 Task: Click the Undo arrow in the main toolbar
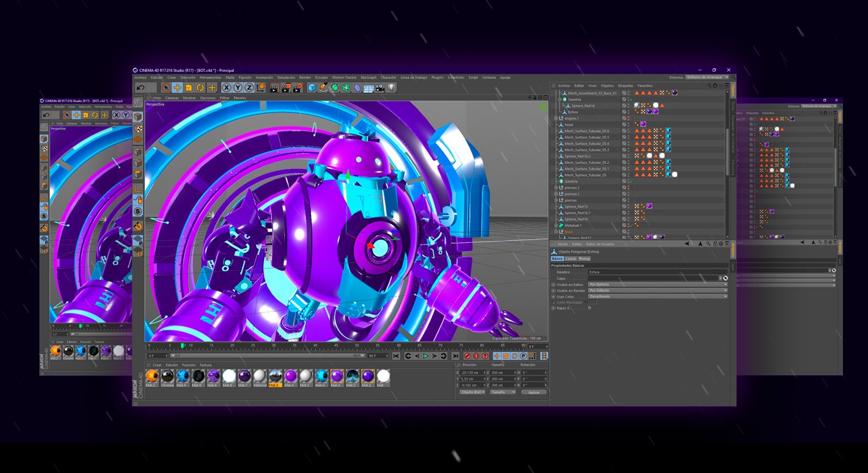(141, 88)
